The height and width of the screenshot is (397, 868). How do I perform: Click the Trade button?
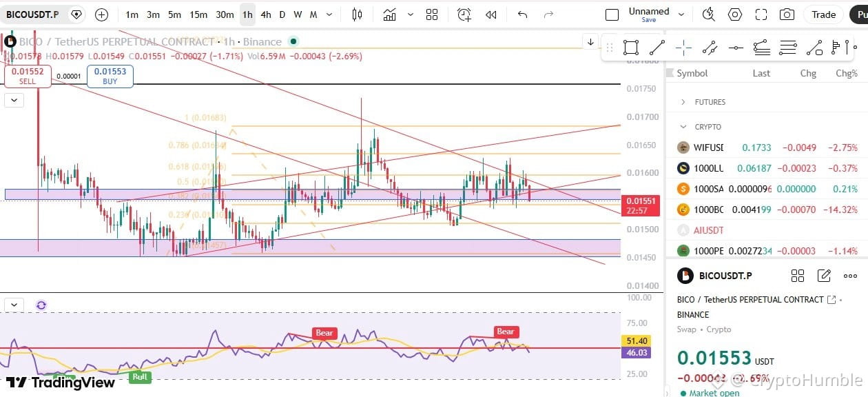pos(823,14)
